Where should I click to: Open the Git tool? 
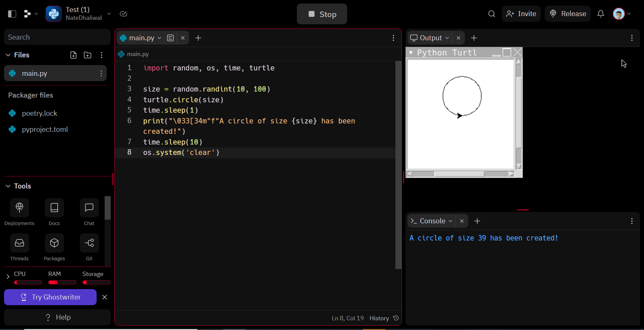[89, 243]
